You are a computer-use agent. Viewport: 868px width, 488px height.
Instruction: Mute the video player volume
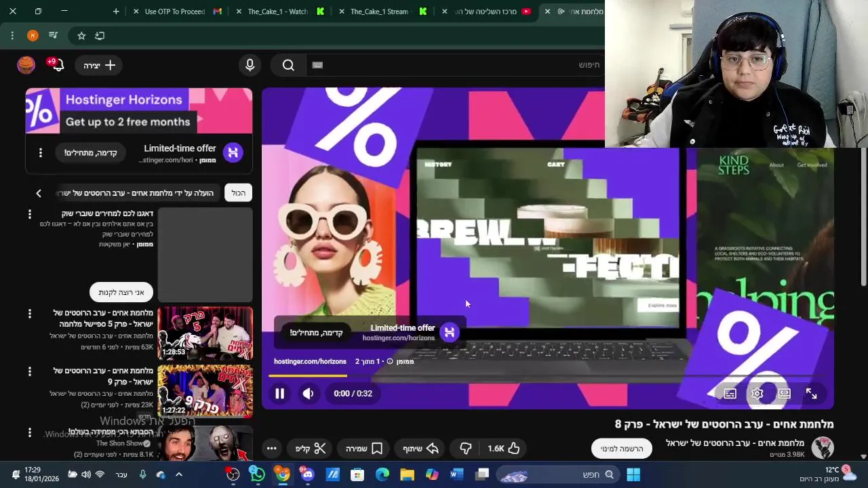point(308,393)
